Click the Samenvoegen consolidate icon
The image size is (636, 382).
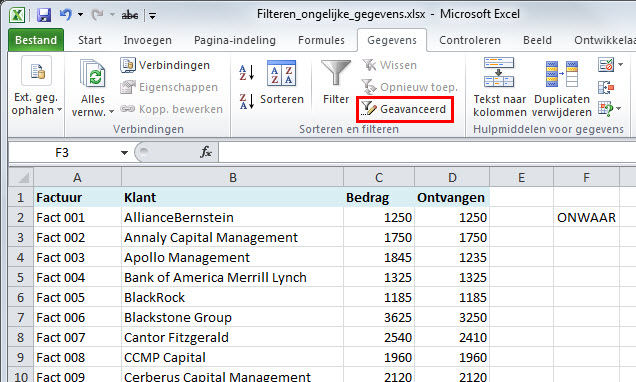[606, 87]
